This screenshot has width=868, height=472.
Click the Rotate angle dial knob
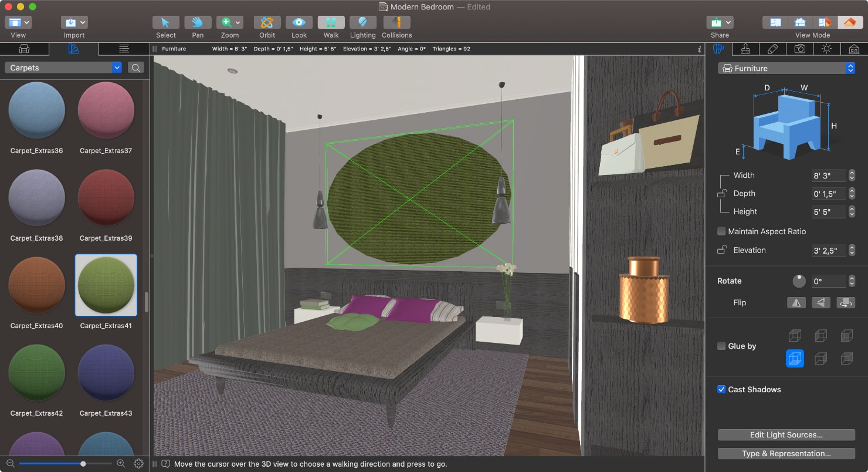pyautogui.click(x=799, y=281)
